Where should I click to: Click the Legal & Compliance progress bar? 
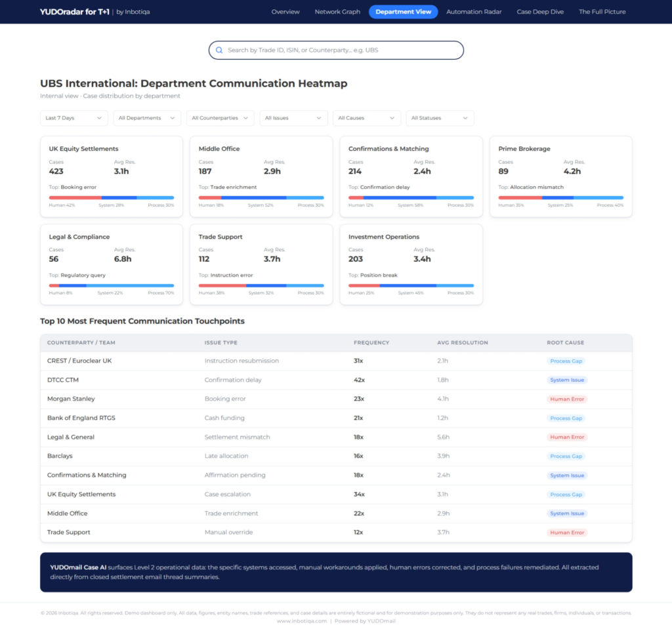click(x=111, y=285)
